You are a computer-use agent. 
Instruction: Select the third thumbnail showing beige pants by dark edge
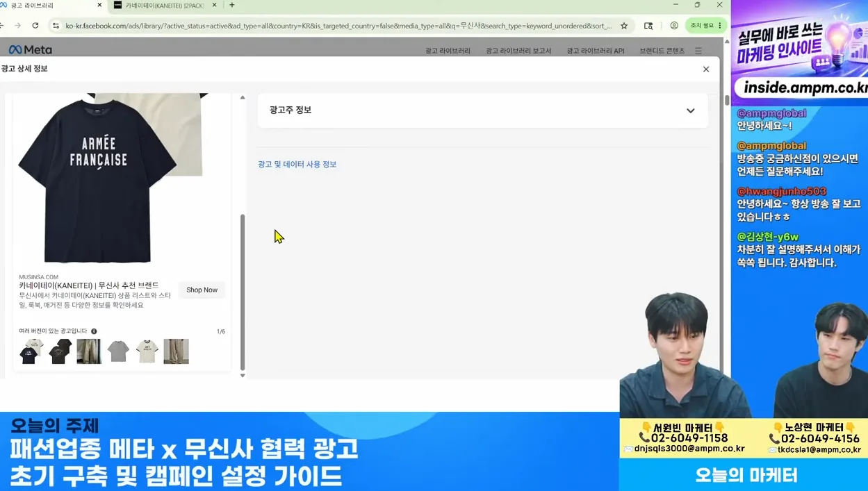(x=89, y=351)
